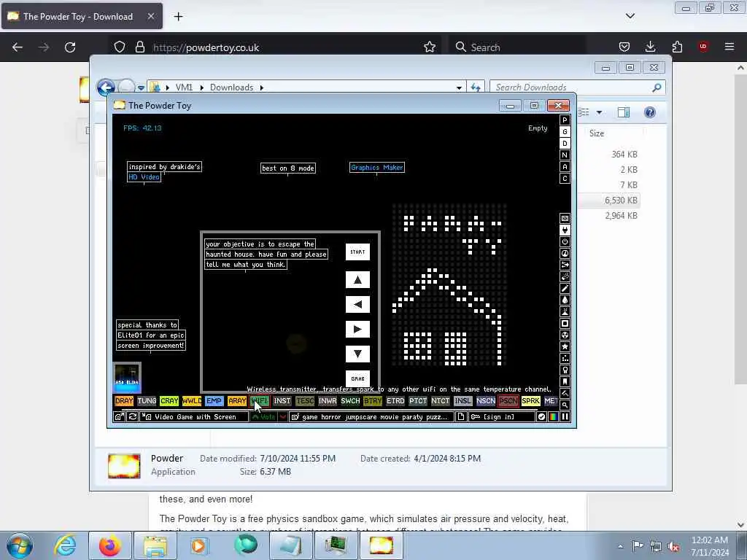The width and height of the screenshot is (747, 560).
Task: Open the Radioactive category icon
Action: pos(565,335)
